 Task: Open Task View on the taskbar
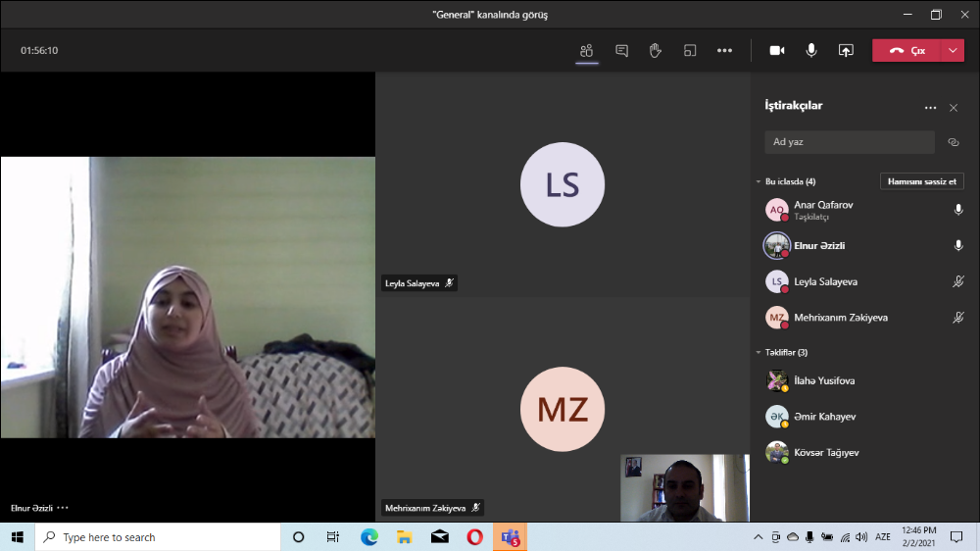click(332, 537)
